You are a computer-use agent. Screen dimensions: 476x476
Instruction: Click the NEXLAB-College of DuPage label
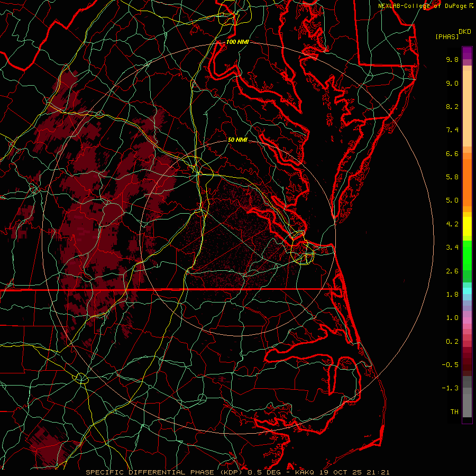[423, 6]
